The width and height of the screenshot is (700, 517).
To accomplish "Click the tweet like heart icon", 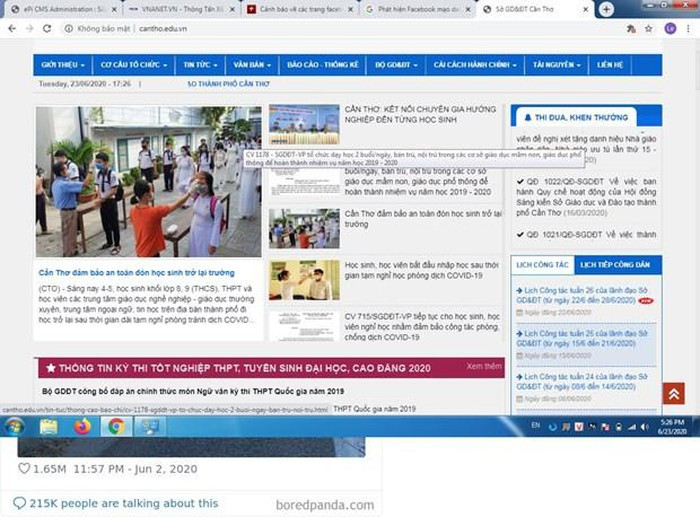I will tap(24, 468).
